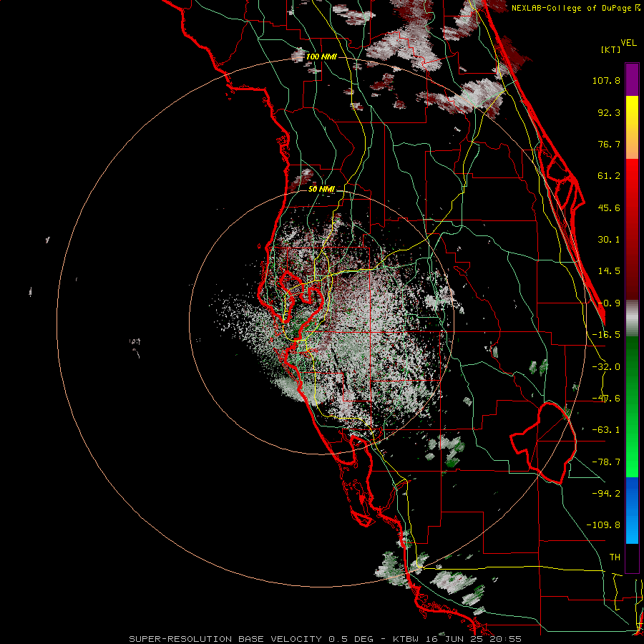Viewport: 644px width, 644px height.
Task: Click the TH legend label
Action: pyautogui.click(x=615, y=557)
